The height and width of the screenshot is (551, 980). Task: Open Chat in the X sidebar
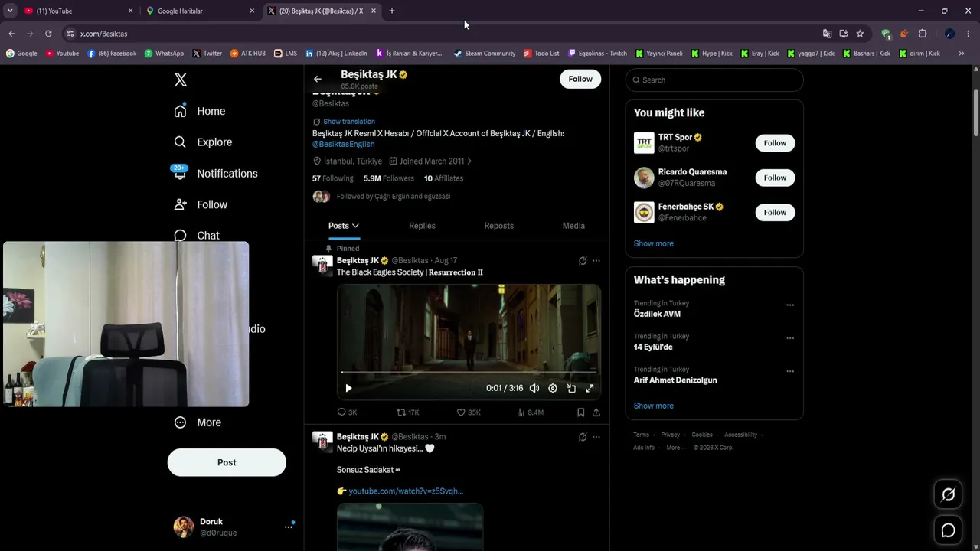[197, 236]
